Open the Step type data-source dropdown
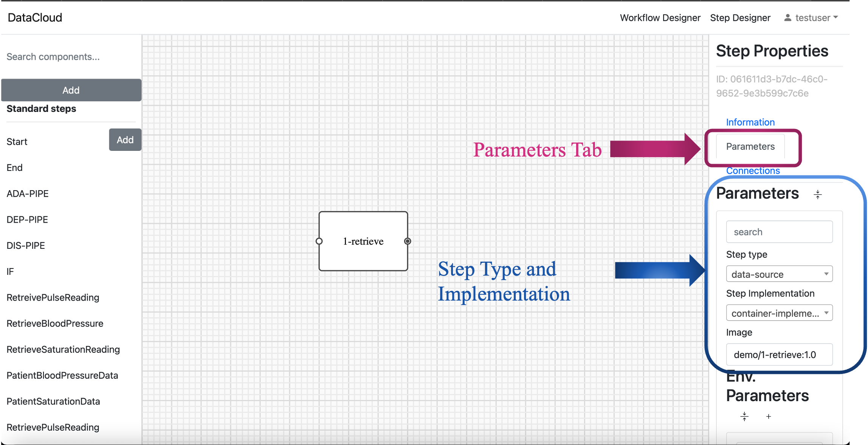 [x=779, y=274]
